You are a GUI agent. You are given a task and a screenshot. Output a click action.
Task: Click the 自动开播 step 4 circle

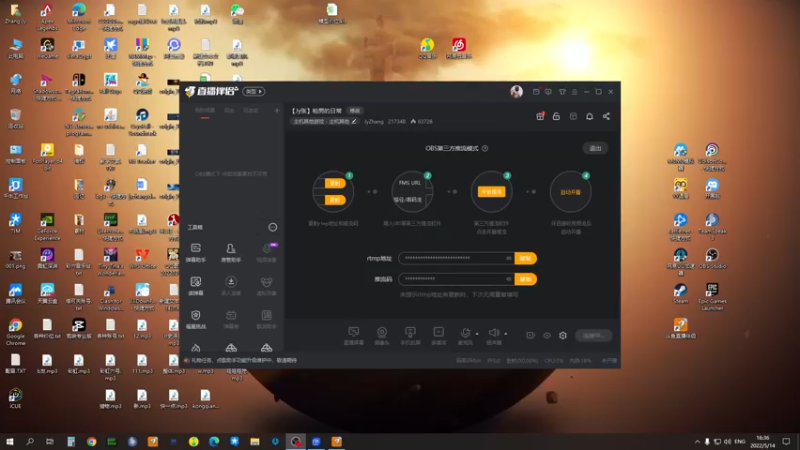point(570,192)
